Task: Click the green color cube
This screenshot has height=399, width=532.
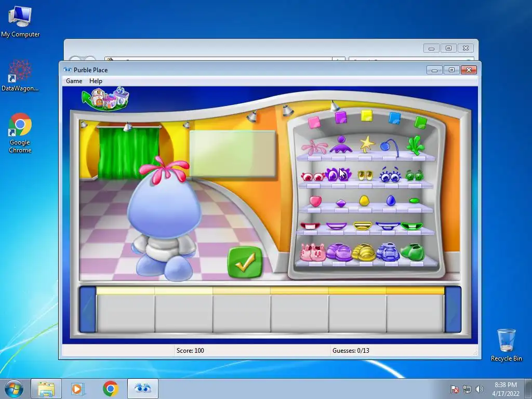Action: tap(421, 123)
